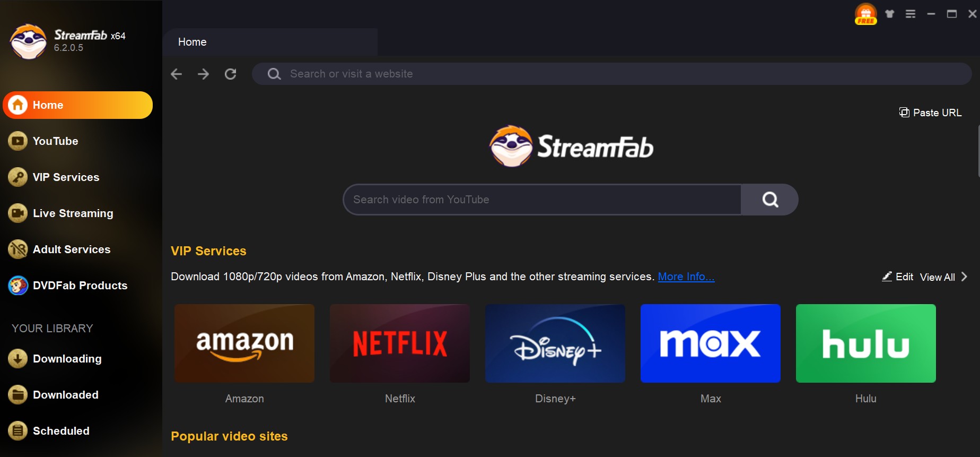Screen dimensions: 980x457
Task: Click the YouTube search magnifier button
Action: click(x=769, y=200)
